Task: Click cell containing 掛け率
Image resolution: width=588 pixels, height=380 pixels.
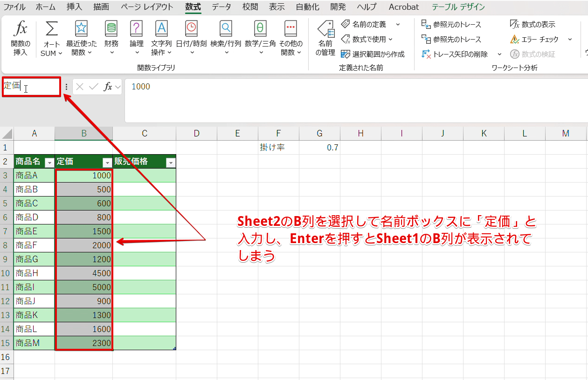Action: 278,148
